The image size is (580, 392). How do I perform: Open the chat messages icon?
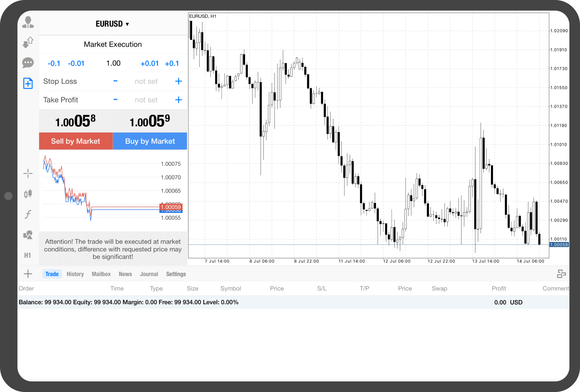coord(28,63)
